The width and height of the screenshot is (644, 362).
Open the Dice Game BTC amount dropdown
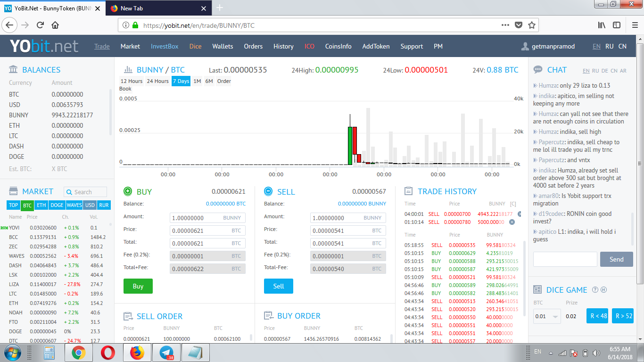click(x=547, y=316)
